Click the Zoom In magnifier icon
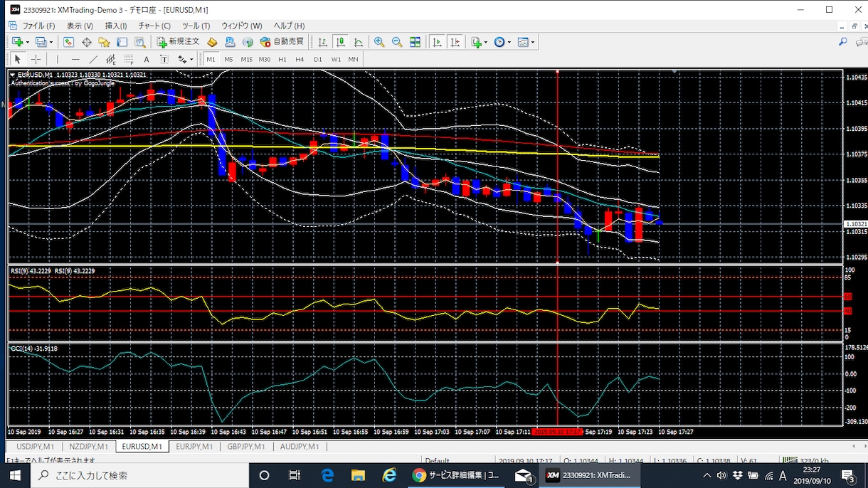868x488 pixels. click(379, 42)
